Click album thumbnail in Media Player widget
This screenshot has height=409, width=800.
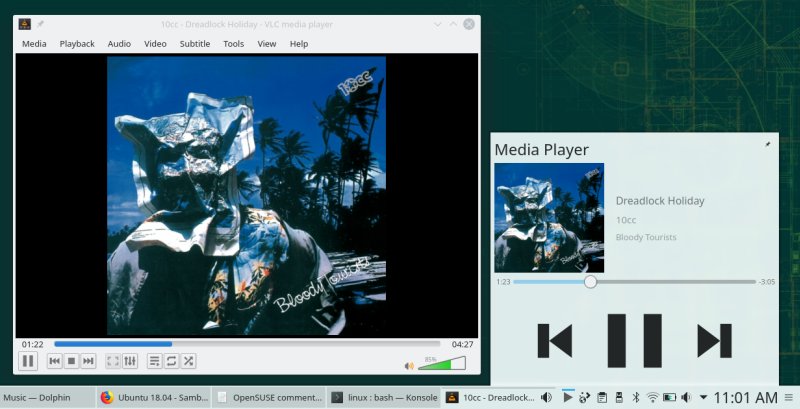549,218
